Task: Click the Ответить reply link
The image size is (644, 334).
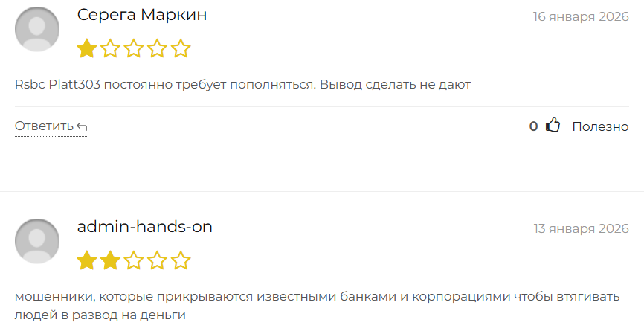Action: point(45,126)
